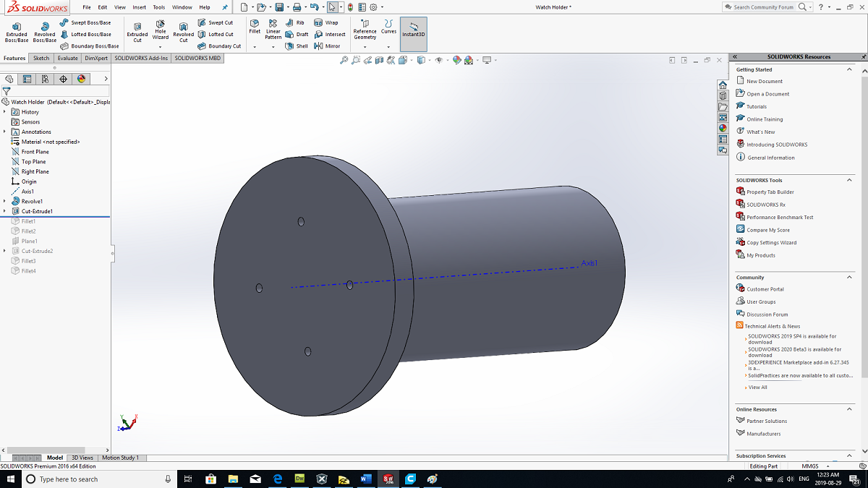The width and height of the screenshot is (868, 488).
Task: Switch to the Sketch tab
Action: (41, 58)
